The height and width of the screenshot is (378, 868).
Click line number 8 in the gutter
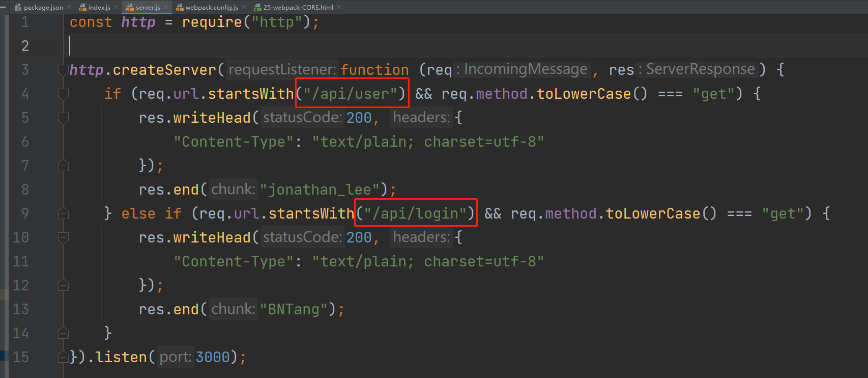pos(25,190)
